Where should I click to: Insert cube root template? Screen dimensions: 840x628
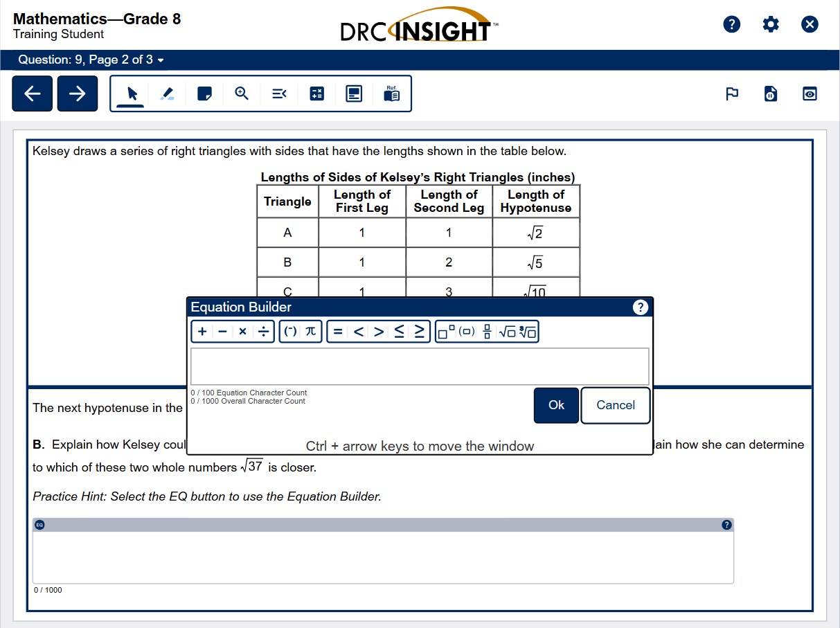(x=528, y=332)
